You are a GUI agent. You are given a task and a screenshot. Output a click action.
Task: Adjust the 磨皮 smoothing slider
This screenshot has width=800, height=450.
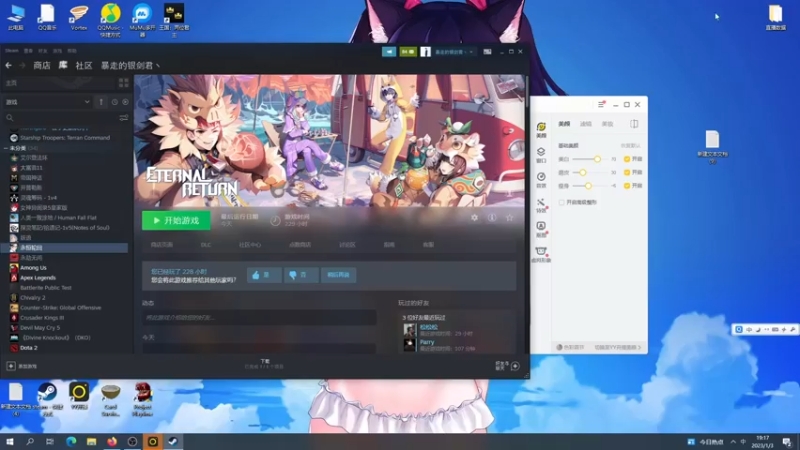click(x=583, y=172)
